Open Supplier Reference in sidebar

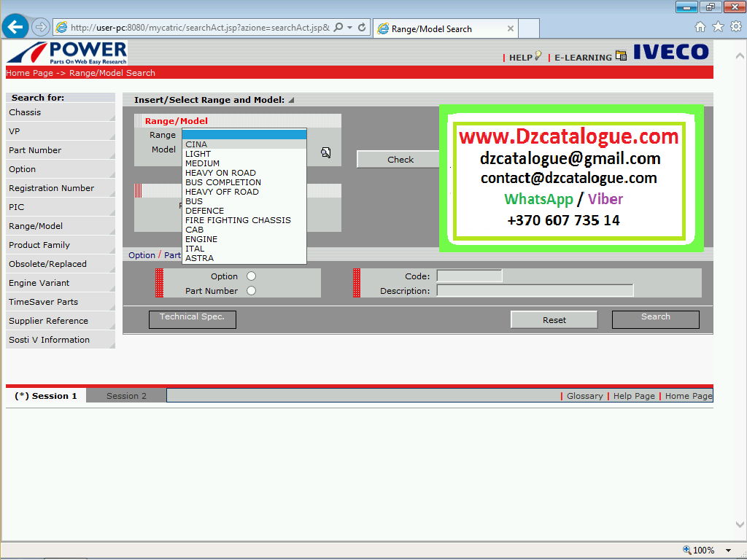click(61, 321)
